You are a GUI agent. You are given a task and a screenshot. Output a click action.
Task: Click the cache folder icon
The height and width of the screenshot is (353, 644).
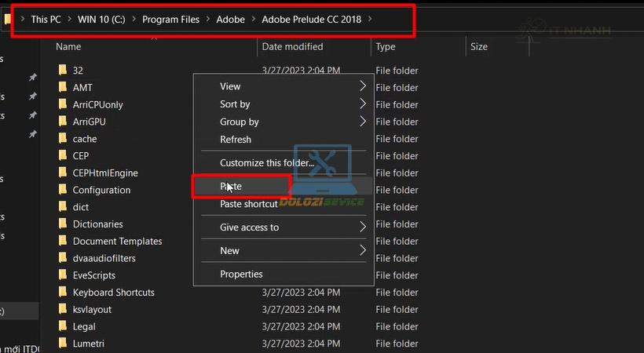63,139
